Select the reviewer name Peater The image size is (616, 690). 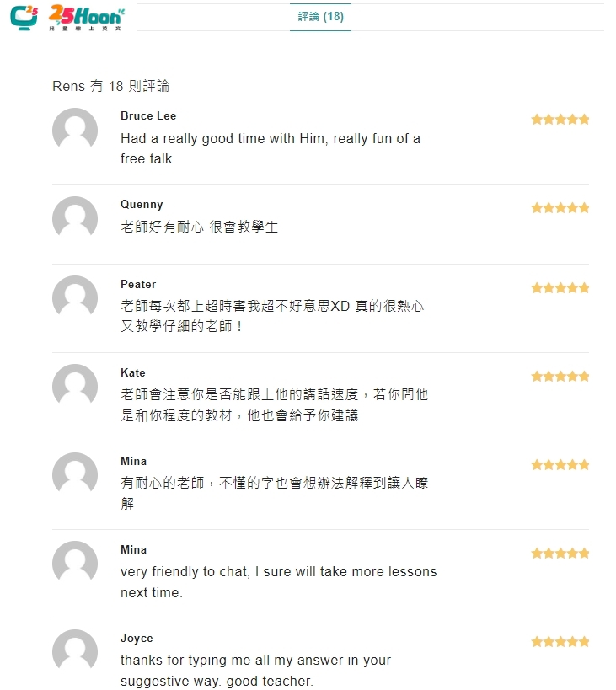[138, 284]
